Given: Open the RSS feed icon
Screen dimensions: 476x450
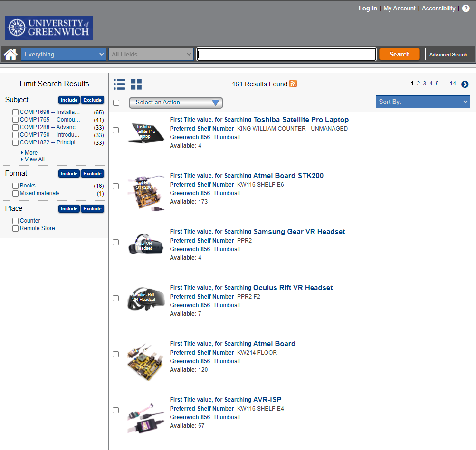Looking at the screenshot, I should click(293, 84).
